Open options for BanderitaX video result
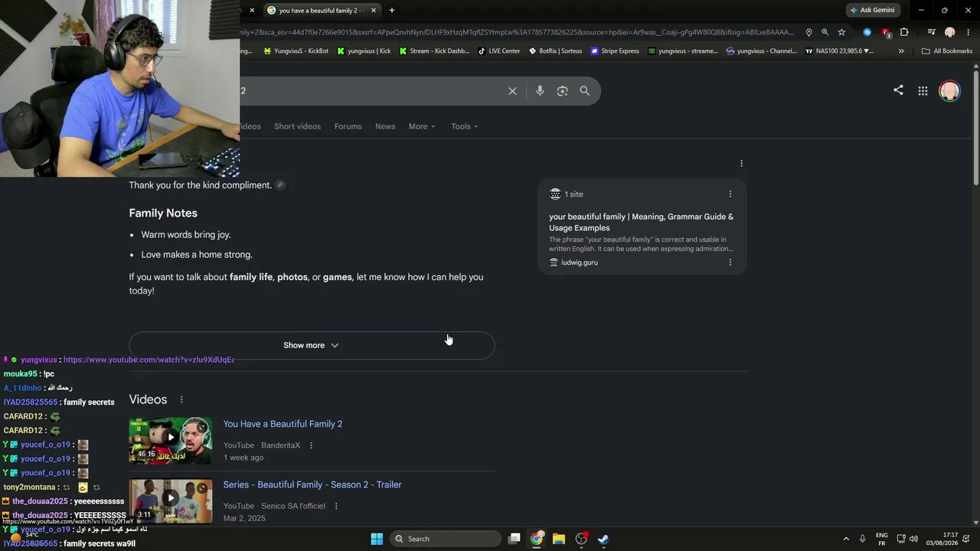 coord(311,445)
